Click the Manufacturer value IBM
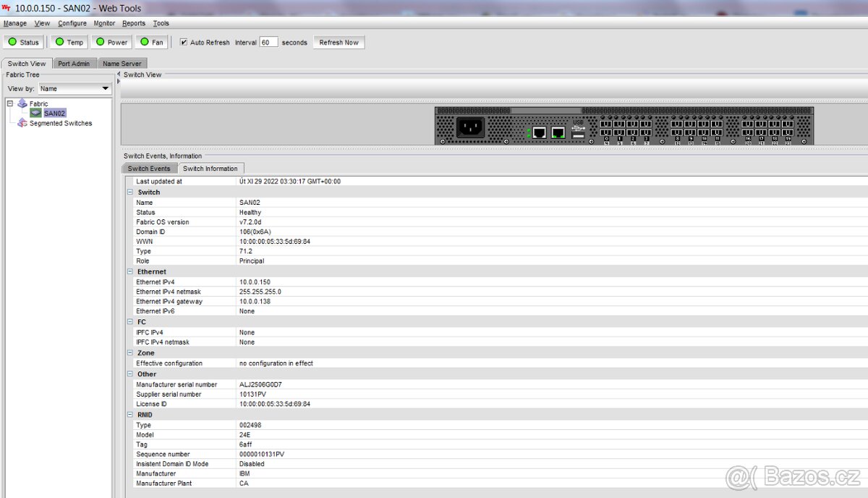This screenshot has width=868, height=498. (x=244, y=473)
